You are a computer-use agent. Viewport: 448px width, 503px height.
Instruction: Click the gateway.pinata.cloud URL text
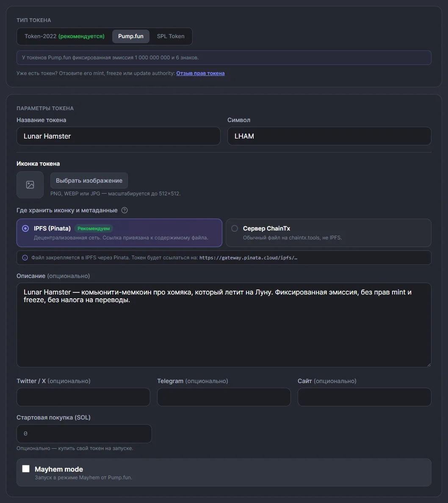click(x=249, y=258)
